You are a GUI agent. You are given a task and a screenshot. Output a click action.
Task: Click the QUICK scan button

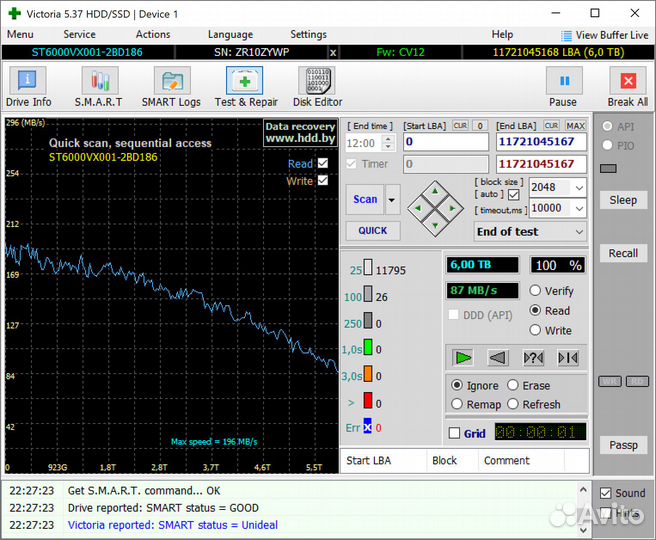pos(372,230)
